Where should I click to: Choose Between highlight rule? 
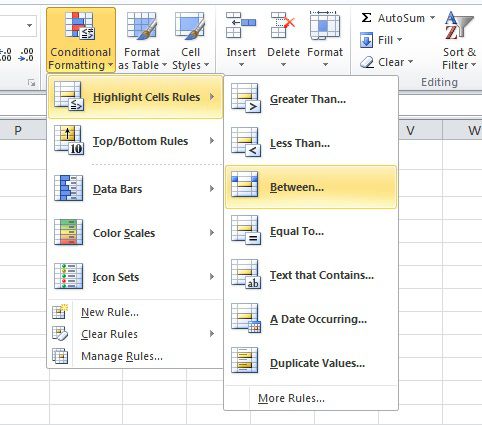pos(311,187)
